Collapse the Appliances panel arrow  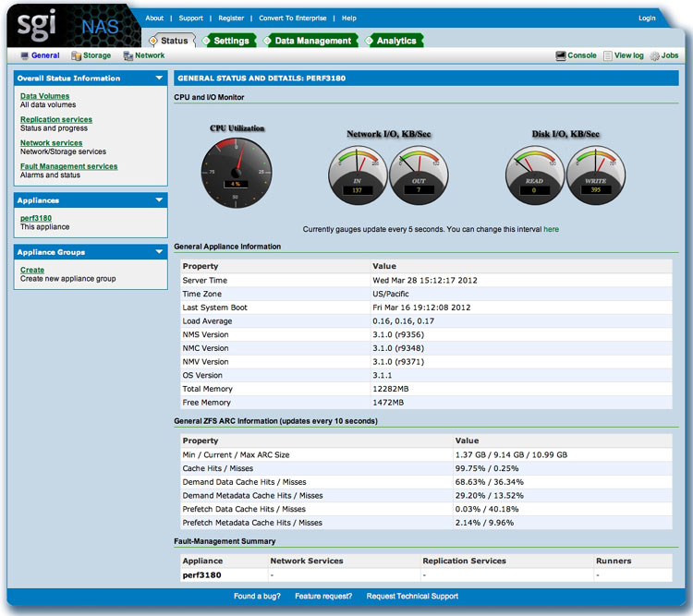click(x=159, y=199)
